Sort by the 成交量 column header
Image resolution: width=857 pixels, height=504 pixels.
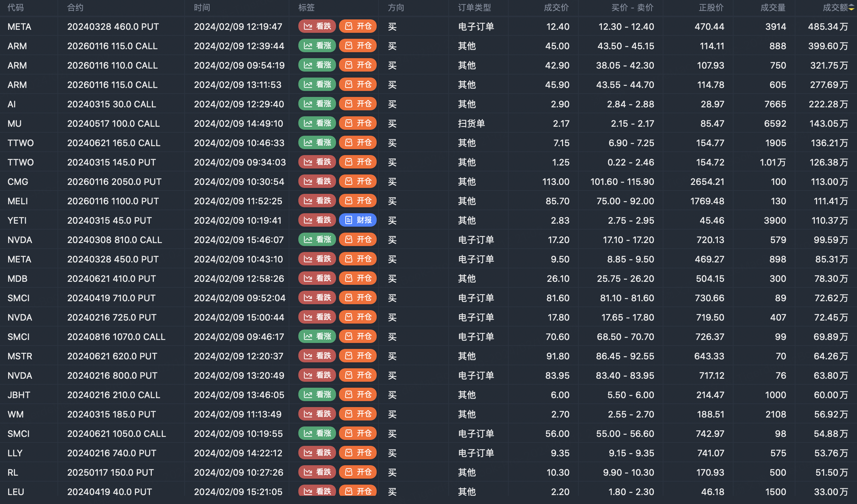(x=773, y=8)
